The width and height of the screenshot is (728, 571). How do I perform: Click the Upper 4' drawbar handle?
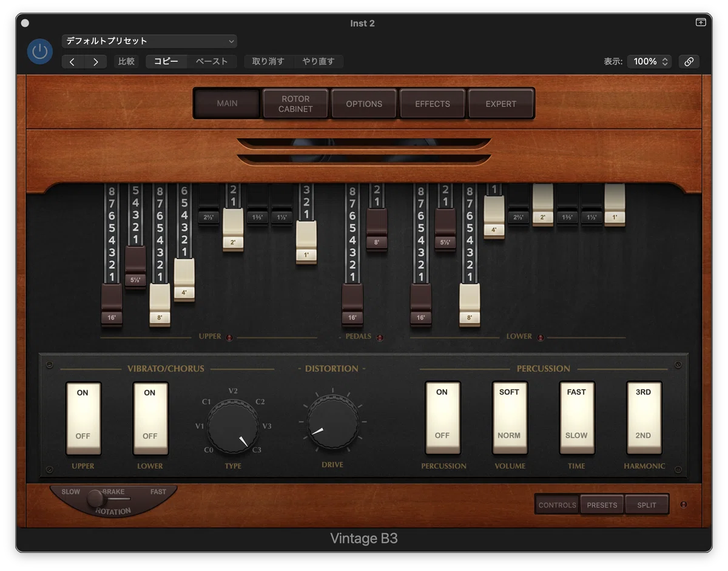[184, 280]
